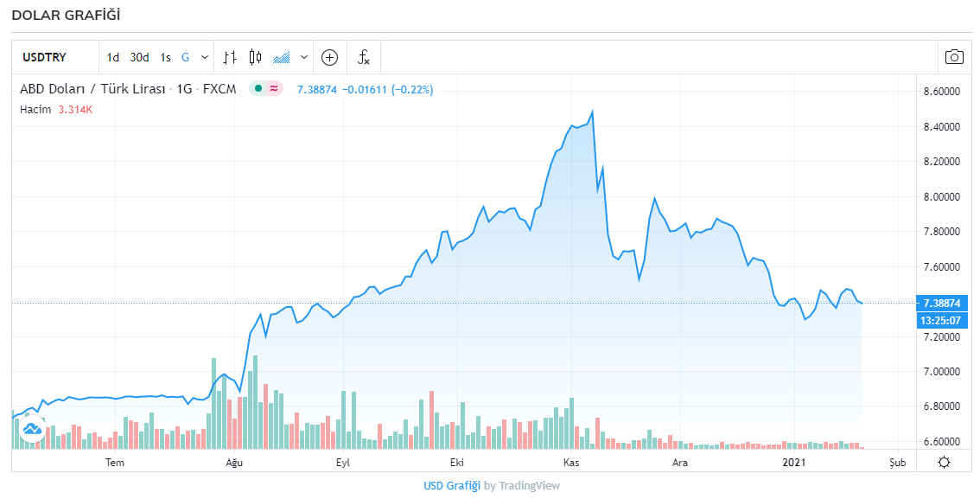Expand the interval dropdown next to G
This screenshot has width=980, height=499.
tap(203, 57)
